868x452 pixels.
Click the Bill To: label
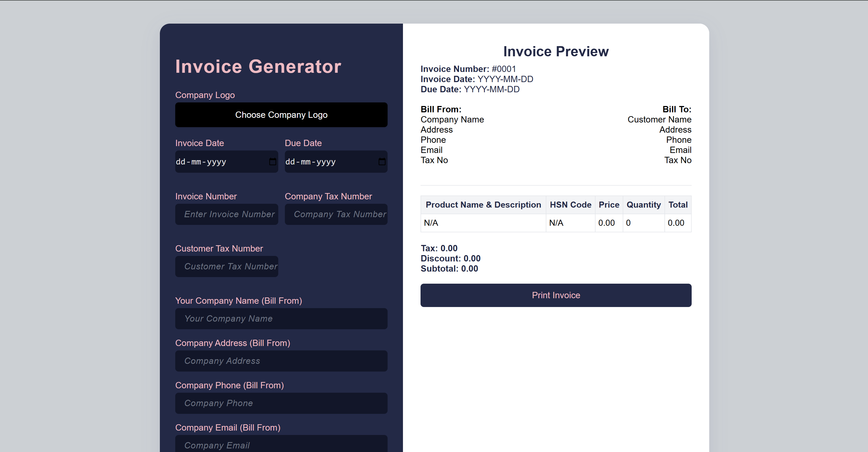point(677,110)
